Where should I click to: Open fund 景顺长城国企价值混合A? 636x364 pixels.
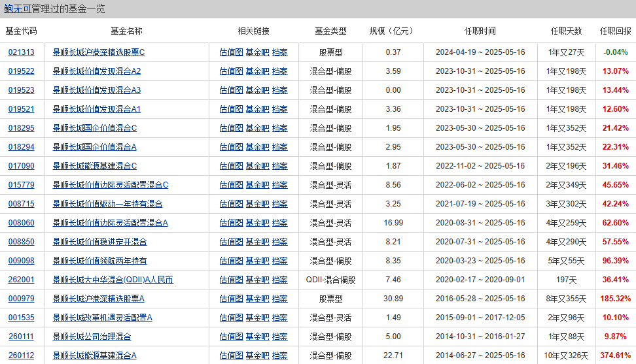pyautogui.click(x=94, y=147)
